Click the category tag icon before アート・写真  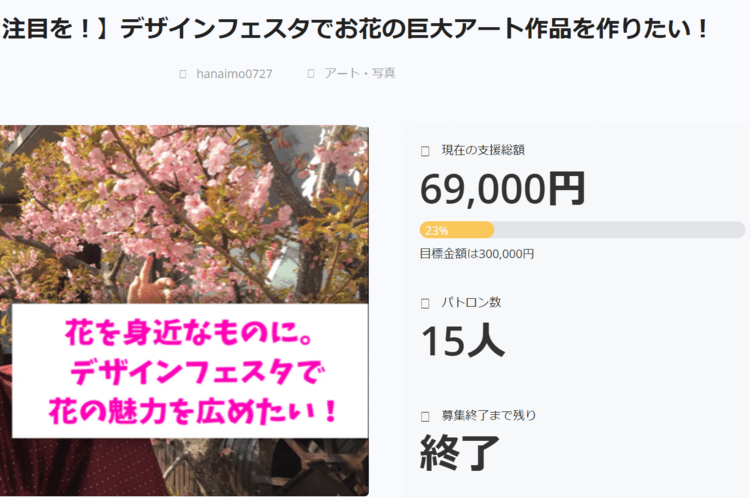(311, 74)
